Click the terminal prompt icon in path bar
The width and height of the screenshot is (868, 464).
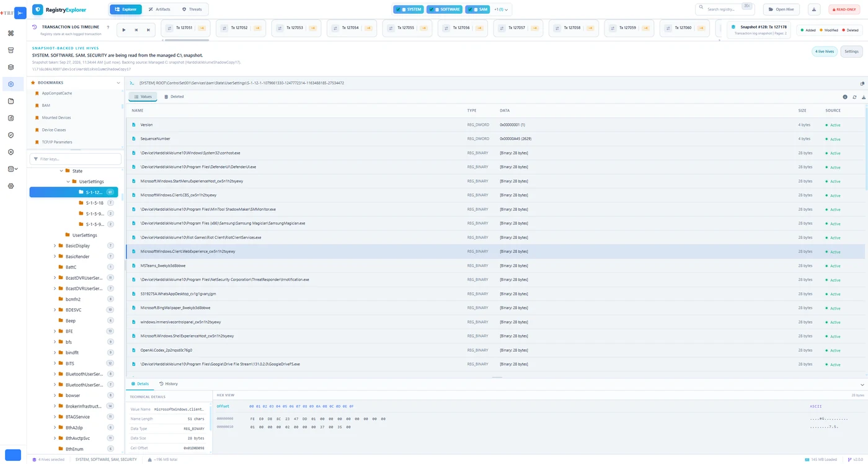point(132,83)
